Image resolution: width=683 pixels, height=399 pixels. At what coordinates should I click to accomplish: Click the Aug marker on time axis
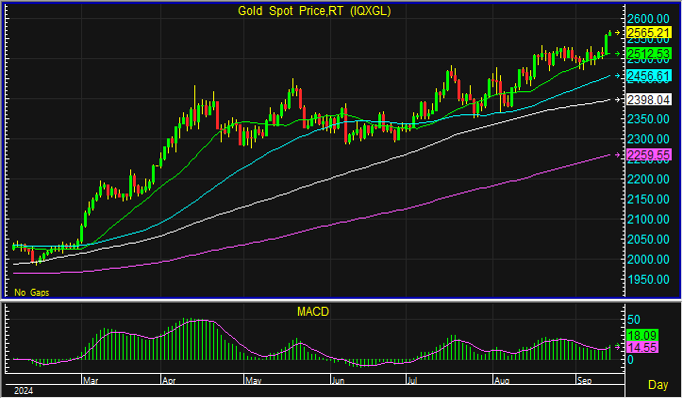click(502, 381)
